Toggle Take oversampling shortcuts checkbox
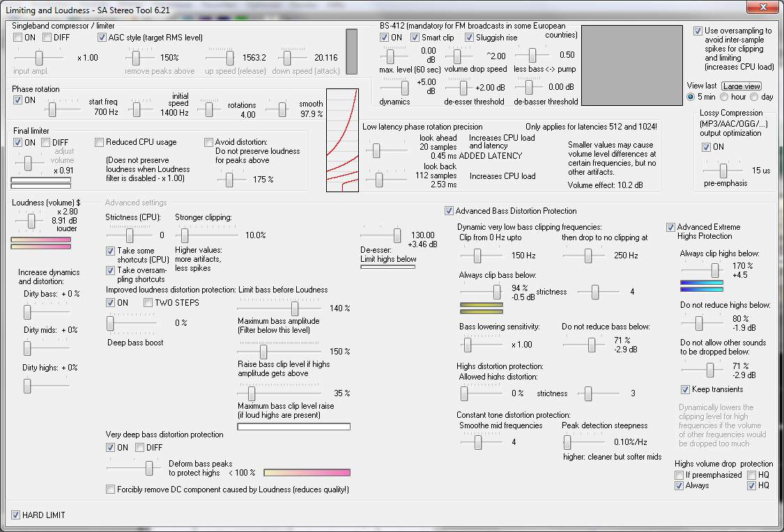784x532 pixels. point(111,270)
